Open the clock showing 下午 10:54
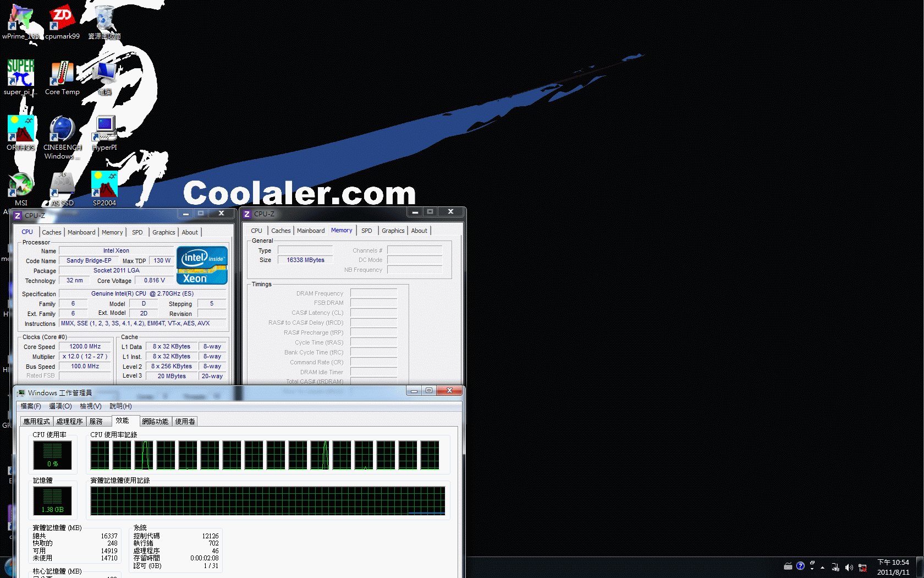This screenshot has height=578, width=924. 893,567
